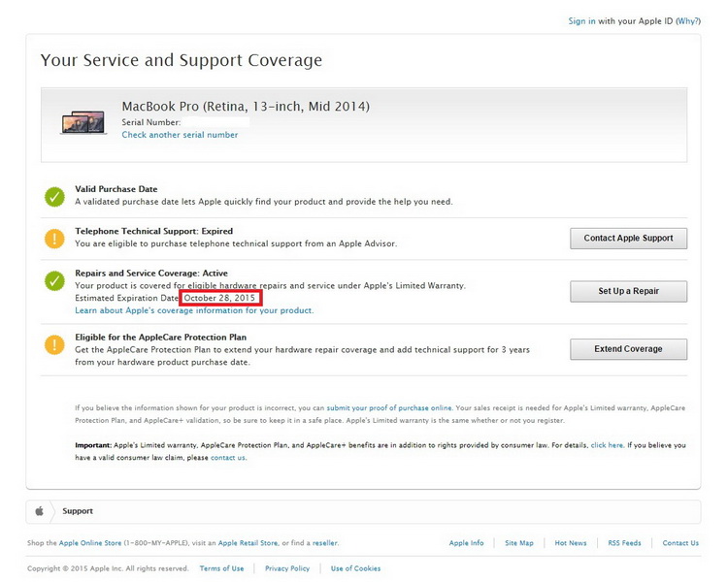Image resolution: width=728 pixels, height=582 pixels.
Task: Click the green check beside Repairs and Service
Action: 55,281
